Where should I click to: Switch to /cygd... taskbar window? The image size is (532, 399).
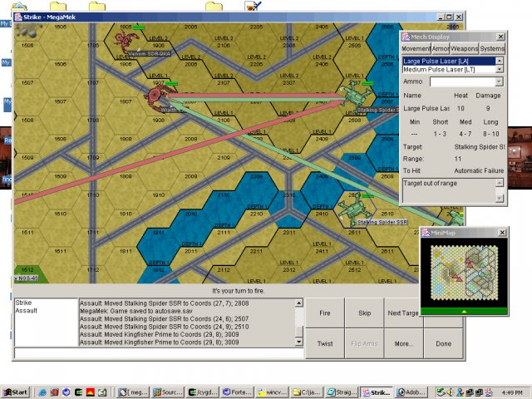[x=203, y=392]
